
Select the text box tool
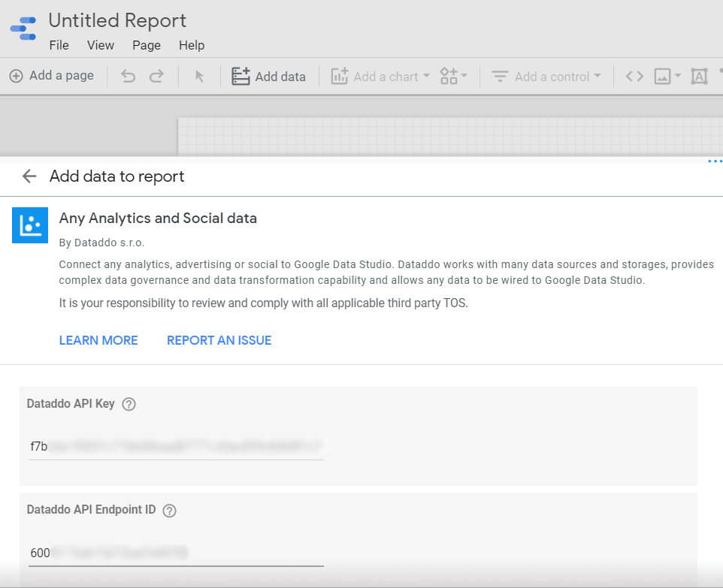pos(699,76)
